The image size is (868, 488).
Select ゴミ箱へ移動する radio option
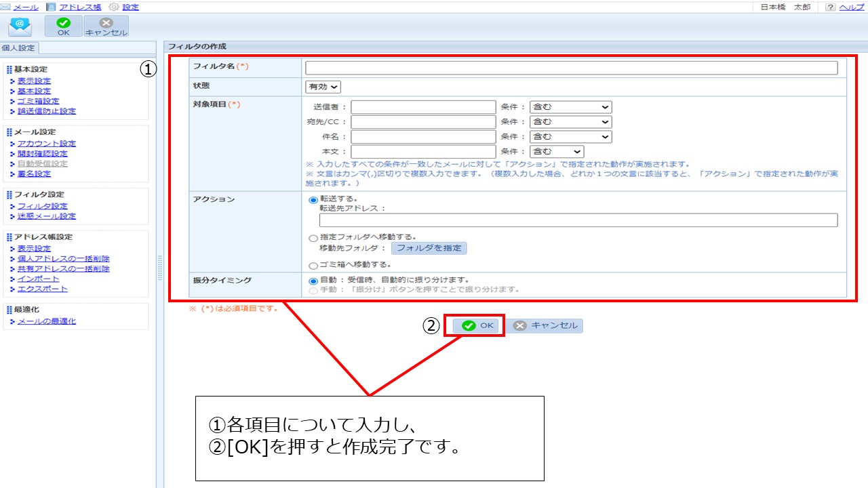point(313,266)
